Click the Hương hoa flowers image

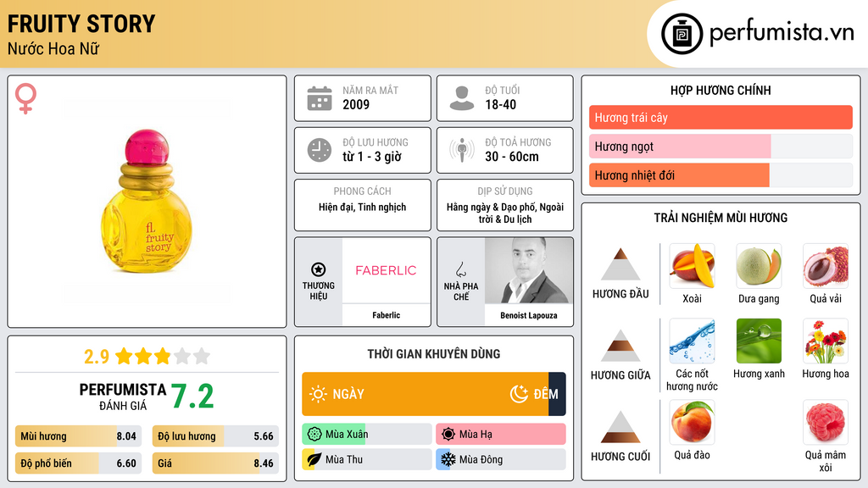[826, 341]
